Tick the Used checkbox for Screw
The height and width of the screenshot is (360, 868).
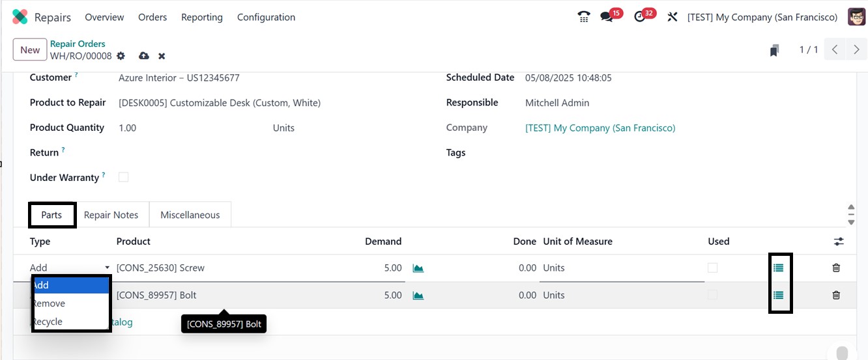[712, 268]
